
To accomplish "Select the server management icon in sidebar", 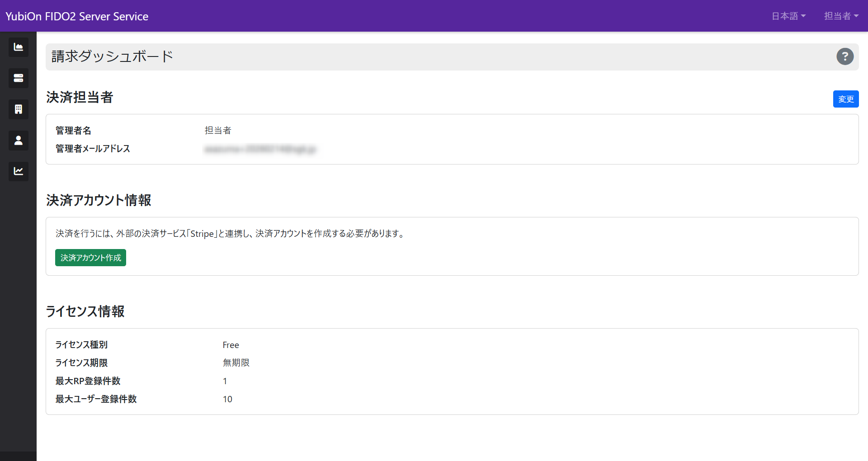I will click(18, 78).
